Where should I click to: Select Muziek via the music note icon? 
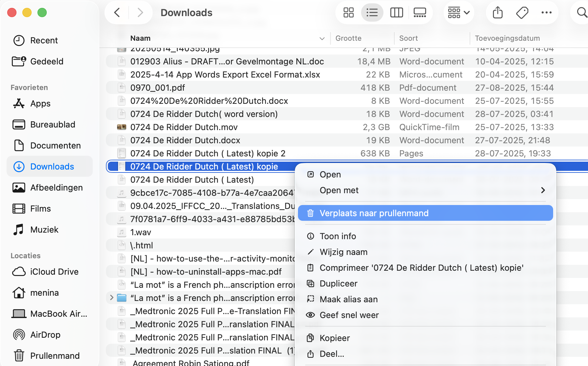tap(44, 229)
